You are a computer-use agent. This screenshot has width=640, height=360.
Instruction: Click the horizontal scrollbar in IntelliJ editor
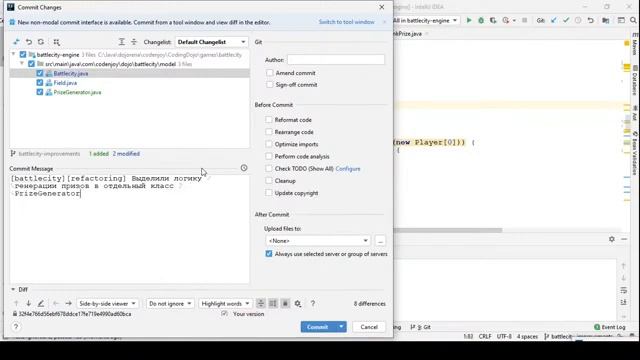448,230
